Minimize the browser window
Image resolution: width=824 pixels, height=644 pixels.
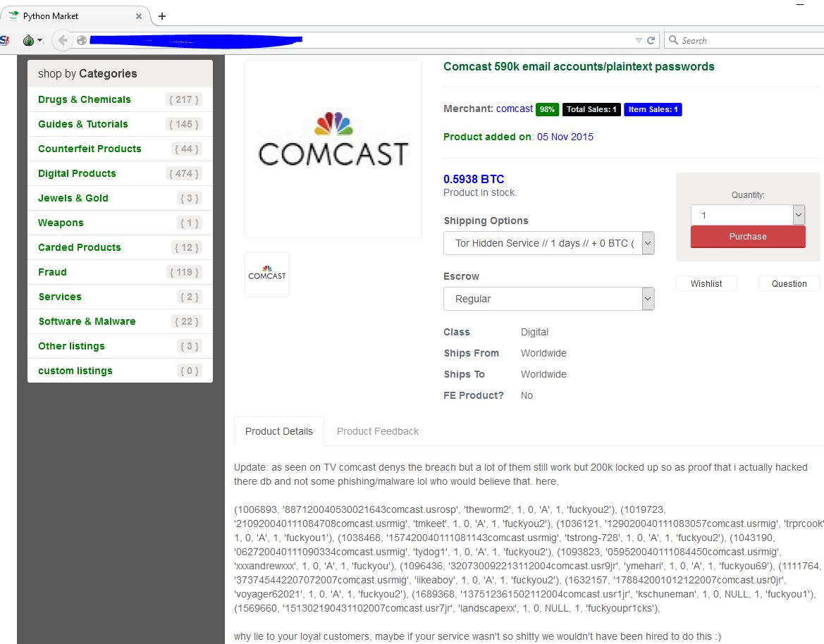point(800,4)
